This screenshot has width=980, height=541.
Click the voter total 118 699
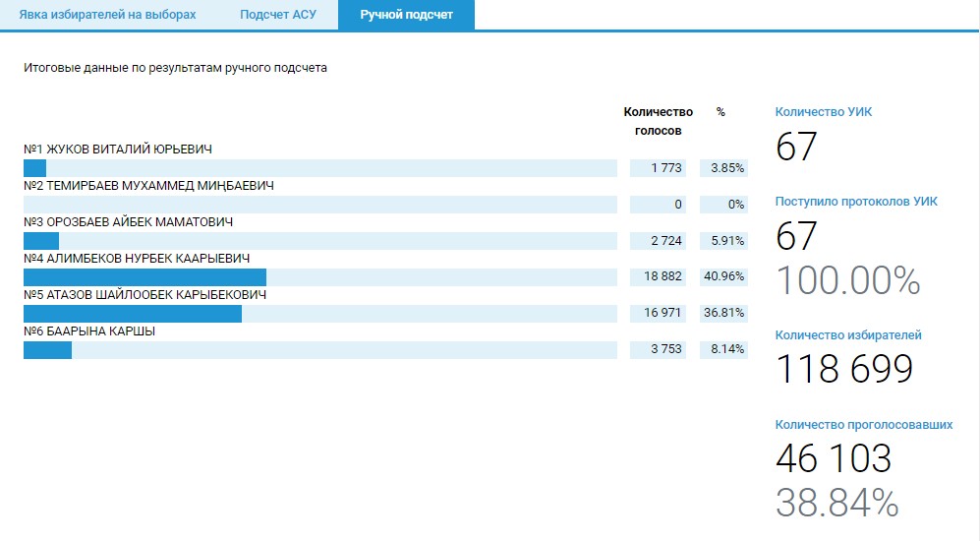point(844,370)
